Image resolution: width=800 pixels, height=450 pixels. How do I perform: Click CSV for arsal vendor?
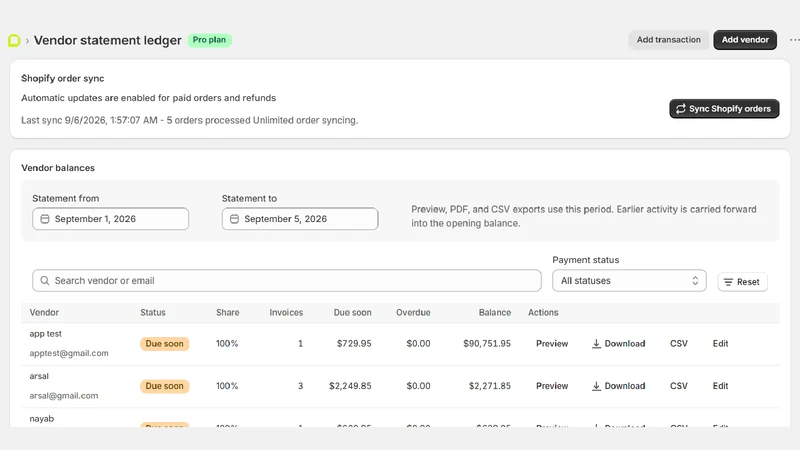tap(679, 386)
